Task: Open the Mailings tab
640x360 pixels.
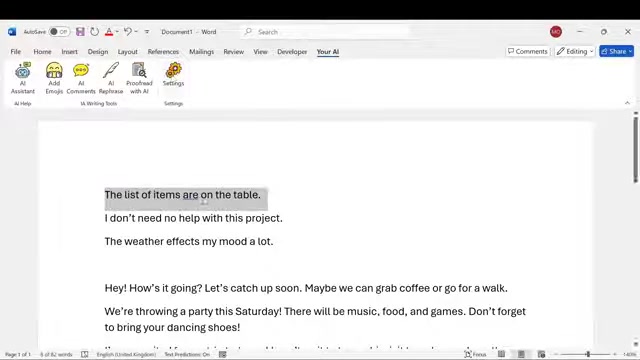Action: click(202, 52)
